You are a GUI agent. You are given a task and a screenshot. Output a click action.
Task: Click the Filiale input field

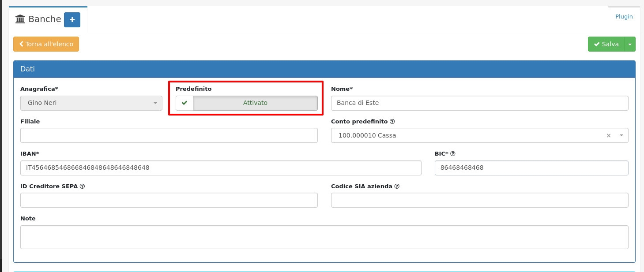169,135
